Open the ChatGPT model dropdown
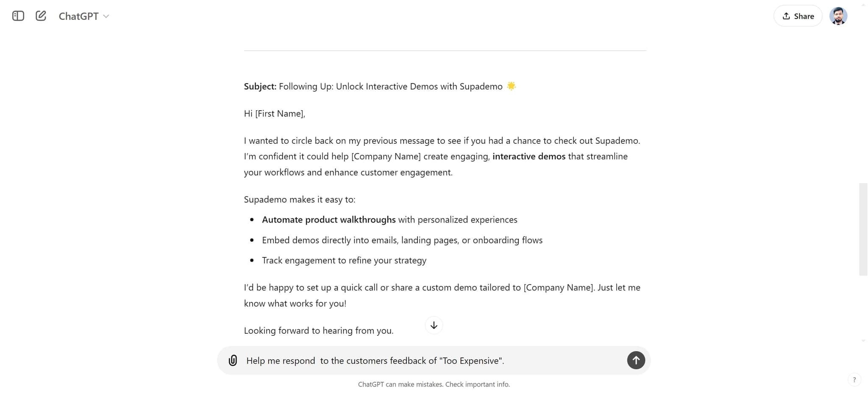This screenshot has width=868, height=393. pos(83,16)
